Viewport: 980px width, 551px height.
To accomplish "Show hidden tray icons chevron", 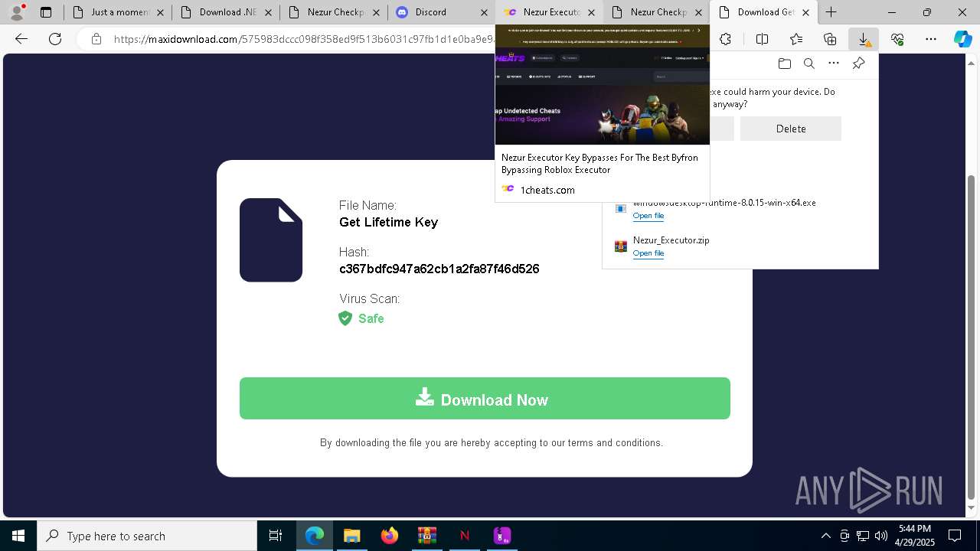I will click(825, 536).
